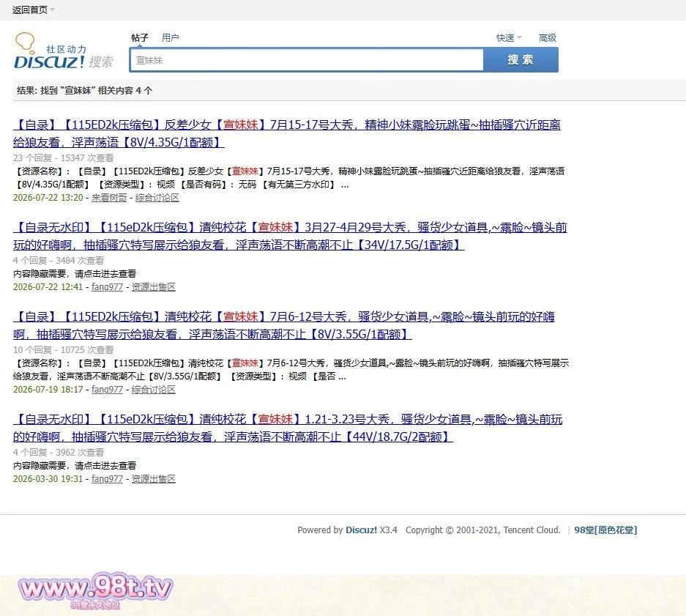Click the date 2026-07-22 13:20
Viewport: 686px width, 616px height.
coord(48,198)
